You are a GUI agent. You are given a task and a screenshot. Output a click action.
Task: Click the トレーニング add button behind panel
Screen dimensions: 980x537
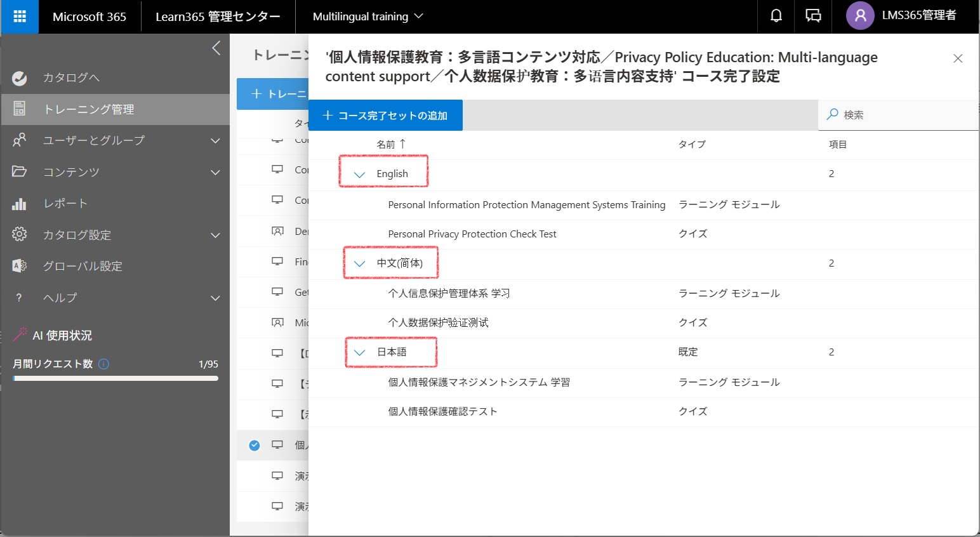(273, 94)
